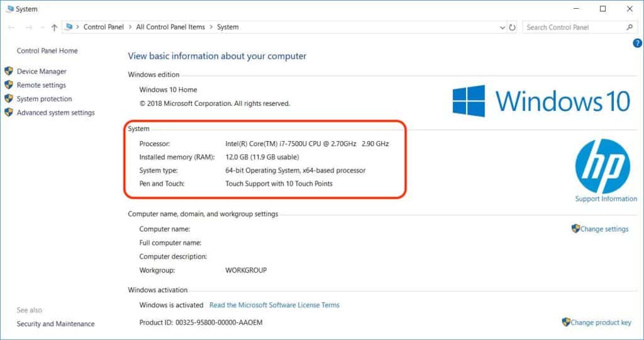Open Advanced system settings

click(x=56, y=113)
